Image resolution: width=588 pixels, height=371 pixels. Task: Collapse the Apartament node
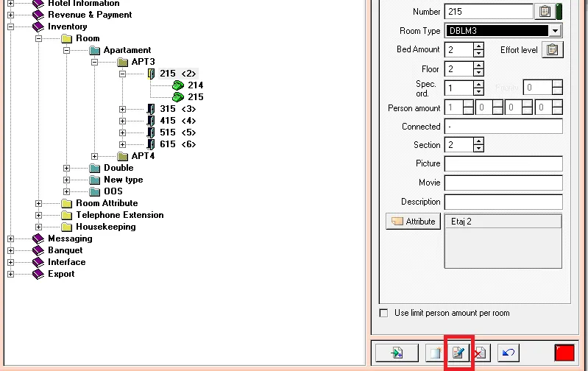pos(66,50)
